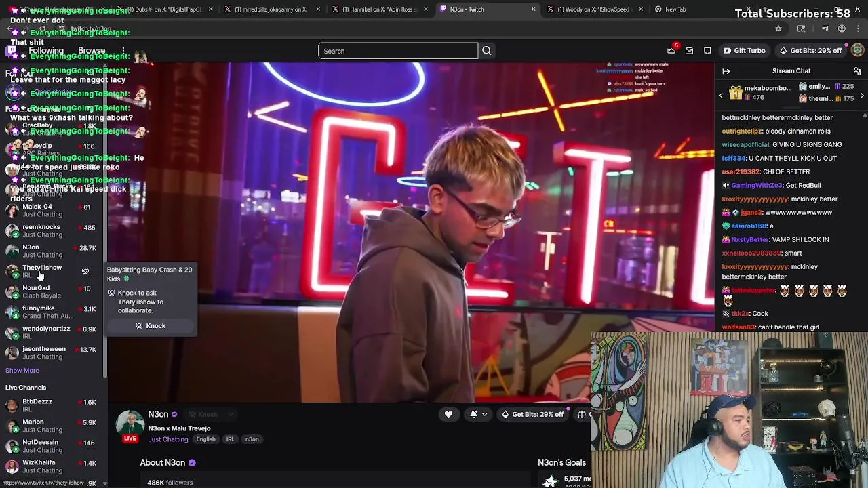Open wendolynortizz IRL channel
868x488 pixels.
pyautogui.click(x=51, y=332)
